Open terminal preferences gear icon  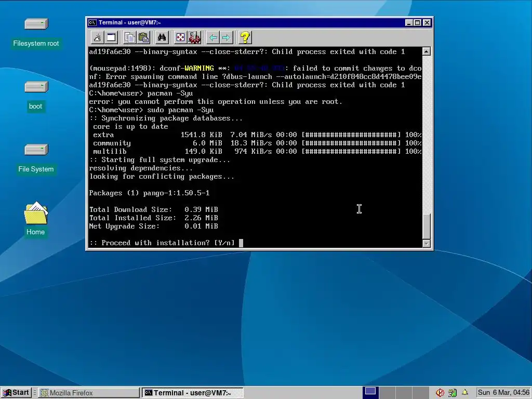(x=194, y=37)
